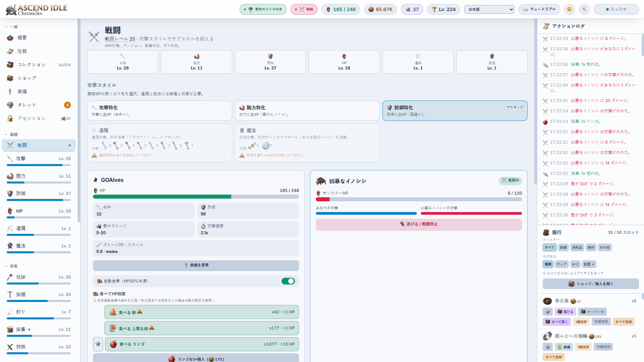644x362 pixels.
Task: Filter bank by 素材 tab
Action: point(591,247)
